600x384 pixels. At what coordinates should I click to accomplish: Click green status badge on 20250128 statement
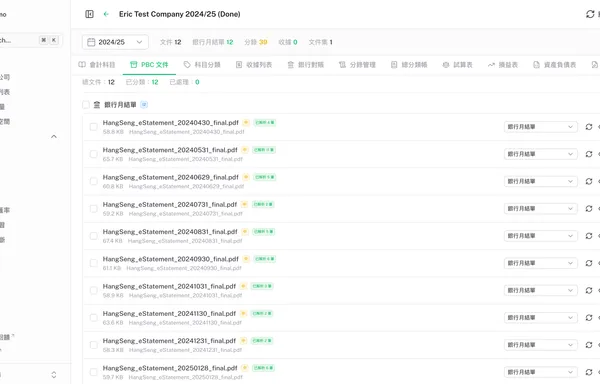(x=264, y=368)
